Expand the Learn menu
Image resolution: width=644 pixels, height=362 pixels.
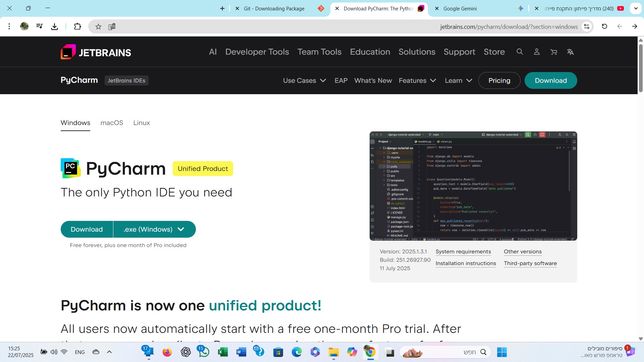pos(458,80)
